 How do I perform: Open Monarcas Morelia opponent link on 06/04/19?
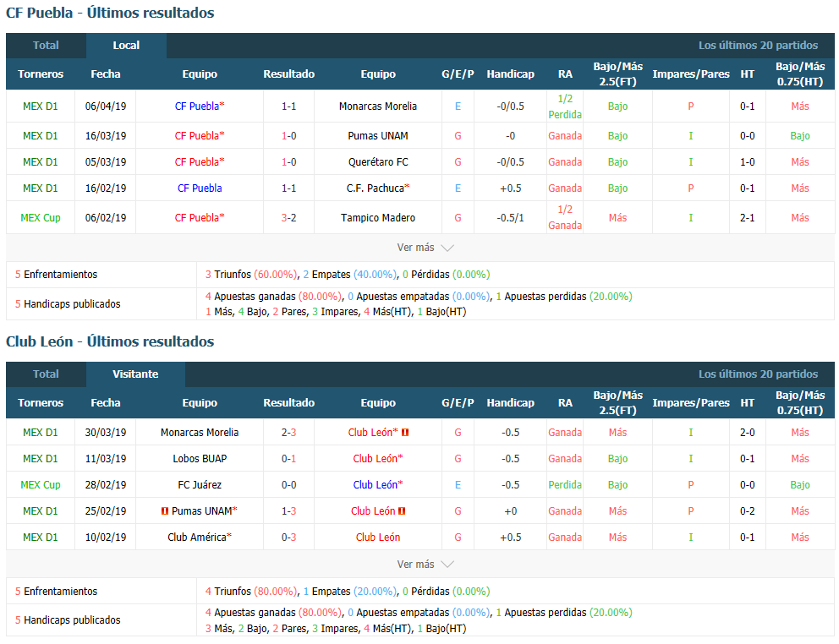pos(378,106)
